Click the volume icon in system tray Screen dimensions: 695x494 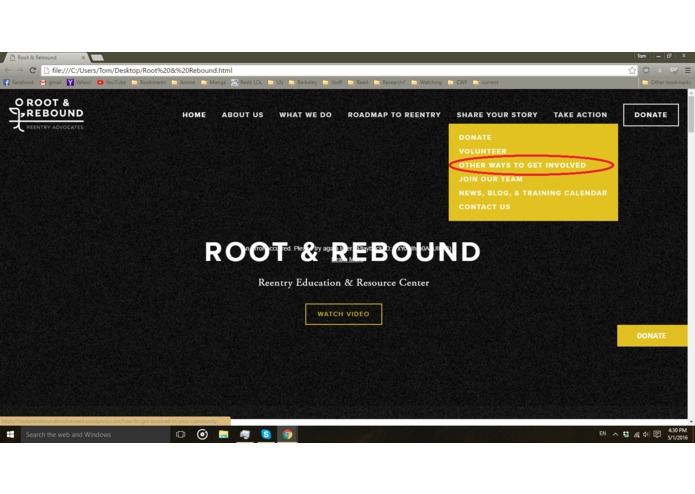coord(646,435)
